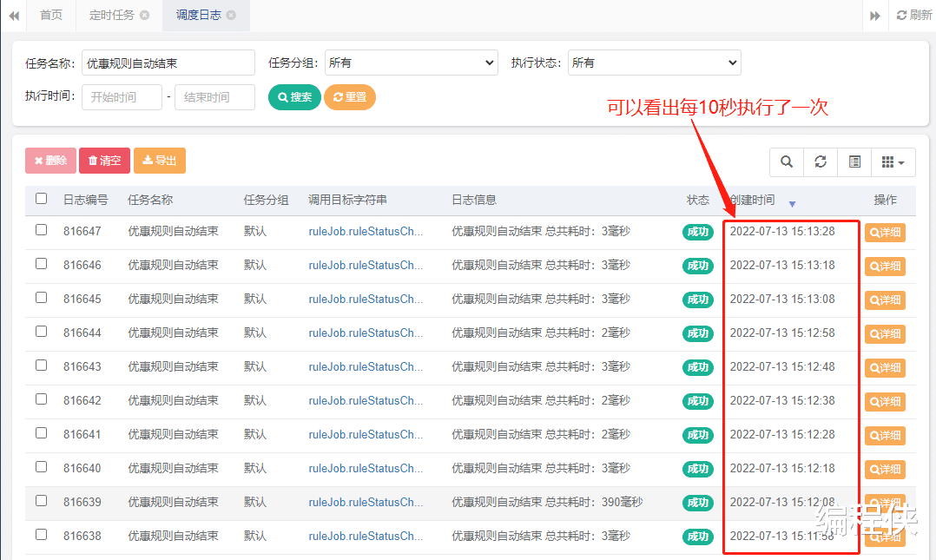
Task: Refresh the table using the toolbar refresh icon
Action: pyautogui.click(x=821, y=161)
